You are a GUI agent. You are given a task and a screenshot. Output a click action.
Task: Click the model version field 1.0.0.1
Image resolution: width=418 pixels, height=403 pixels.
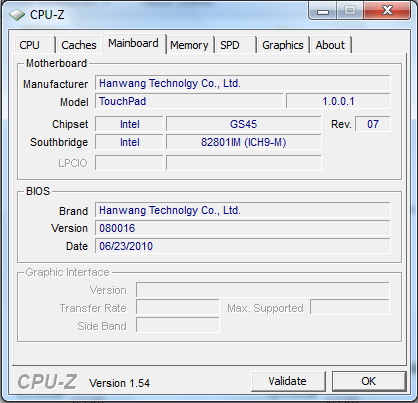click(x=338, y=101)
